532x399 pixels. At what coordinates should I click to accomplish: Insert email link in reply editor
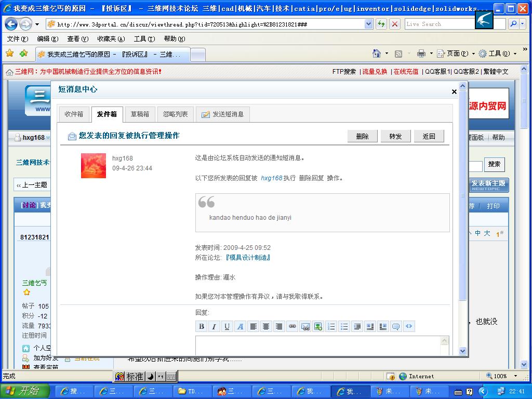coord(305,326)
